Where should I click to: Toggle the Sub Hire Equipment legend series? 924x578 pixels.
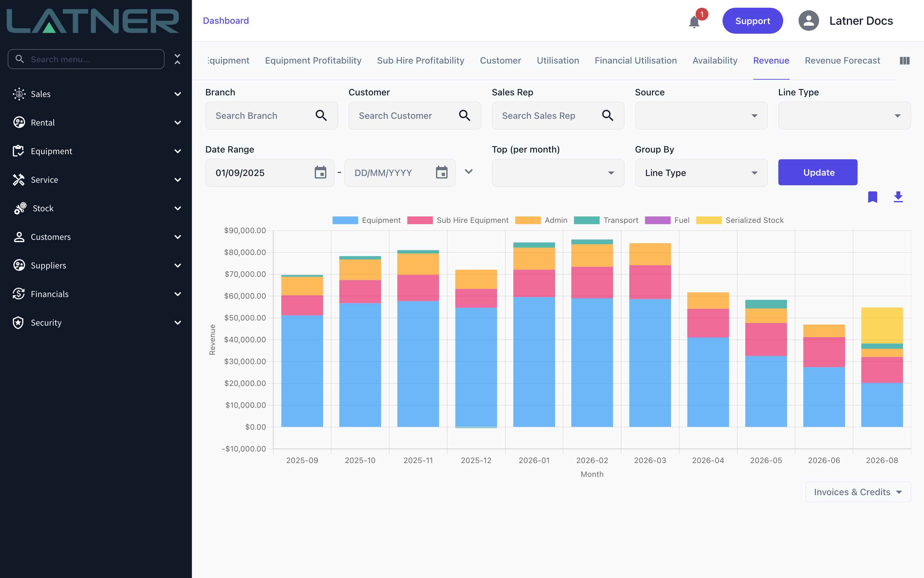click(458, 220)
